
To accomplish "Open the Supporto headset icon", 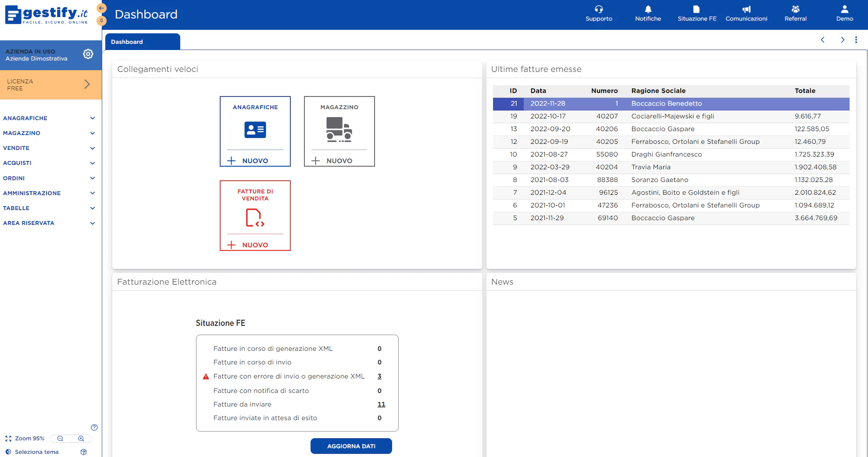I will pyautogui.click(x=599, y=9).
